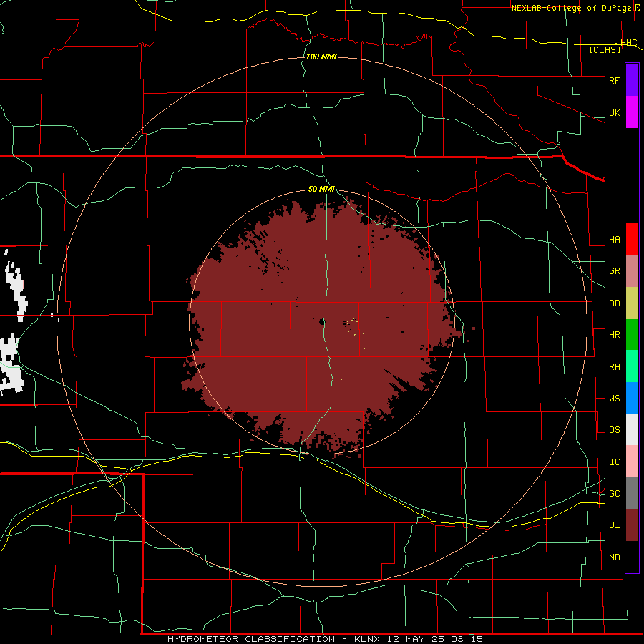Click the HR legend label

point(614,334)
